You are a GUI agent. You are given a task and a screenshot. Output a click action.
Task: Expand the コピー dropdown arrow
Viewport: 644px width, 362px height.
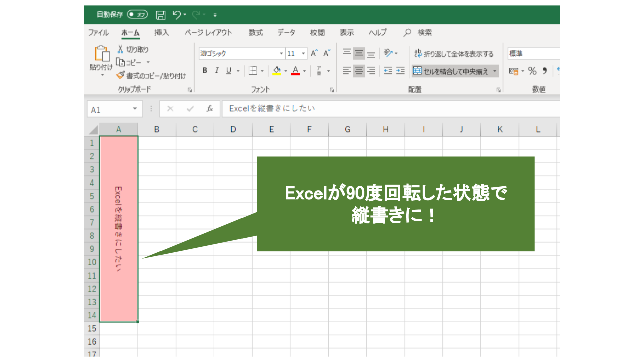click(x=148, y=63)
